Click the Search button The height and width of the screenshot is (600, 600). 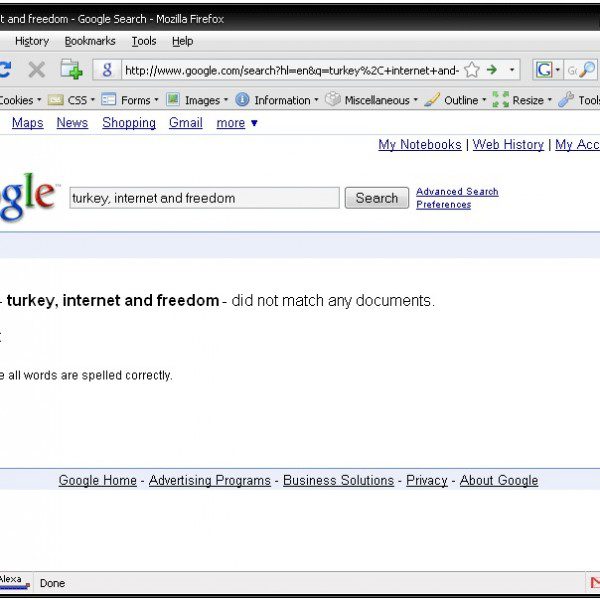click(x=377, y=198)
